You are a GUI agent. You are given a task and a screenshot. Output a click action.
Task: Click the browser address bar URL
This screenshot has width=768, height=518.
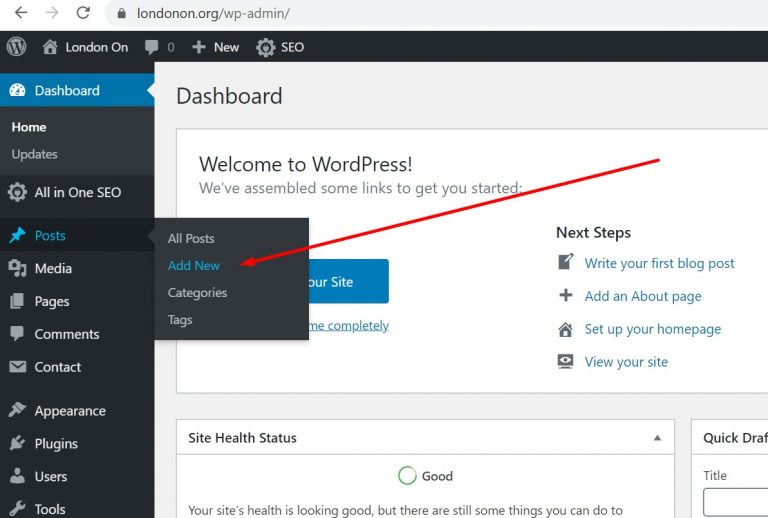[x=213, y=13]
